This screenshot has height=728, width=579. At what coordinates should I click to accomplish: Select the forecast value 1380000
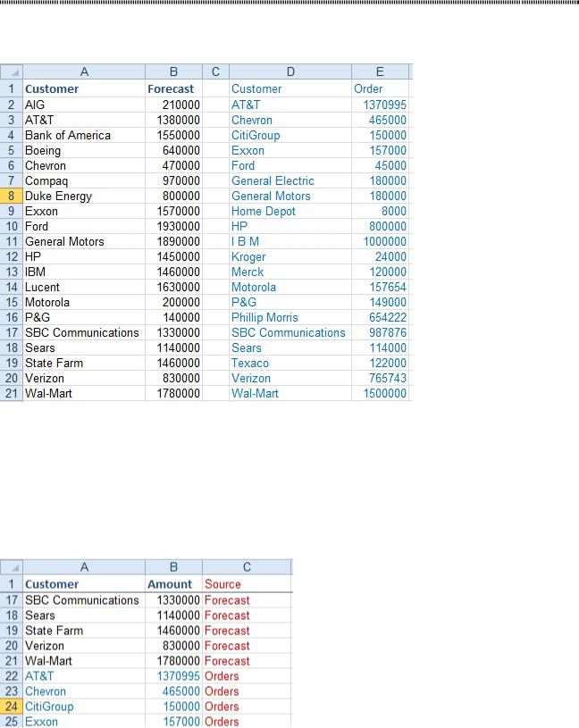click(x=173, y=120)
